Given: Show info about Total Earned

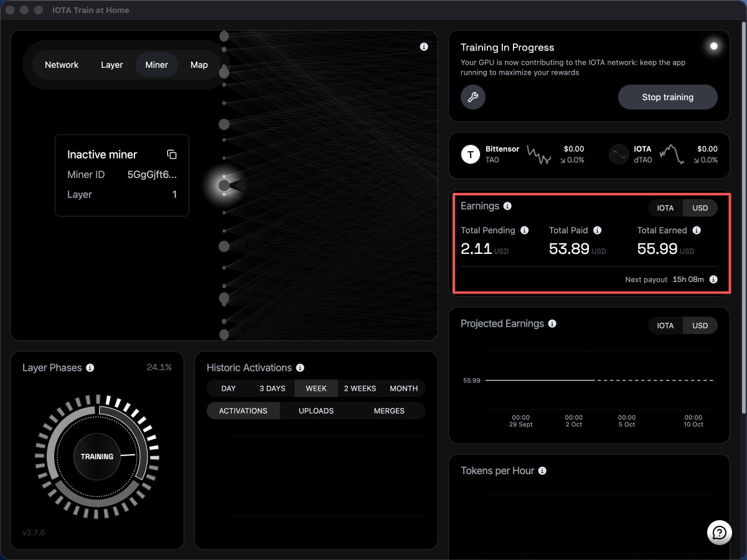Looking at the screenshot, I should click(x=697, y=230).
